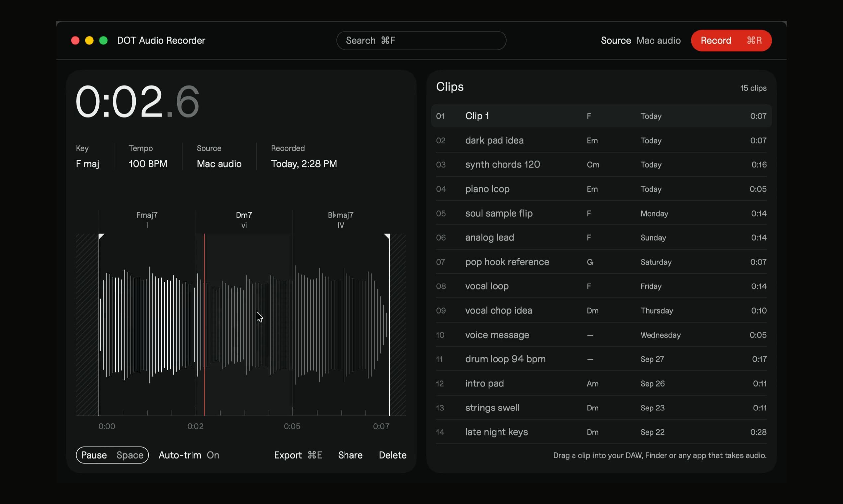Viewport: 843px width, 504px height.
Task: Toggle Auto-trim On setting
Action: (189, 455)
